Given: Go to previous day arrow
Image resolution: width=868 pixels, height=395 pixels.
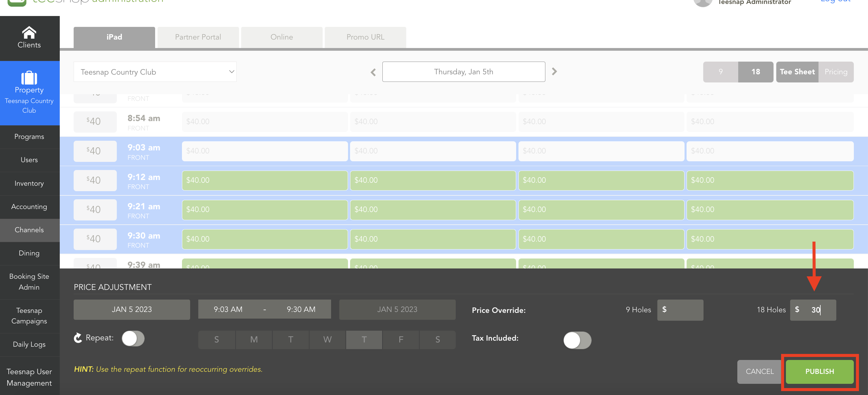Looking at the screenshot, I should tap(373, 72).
